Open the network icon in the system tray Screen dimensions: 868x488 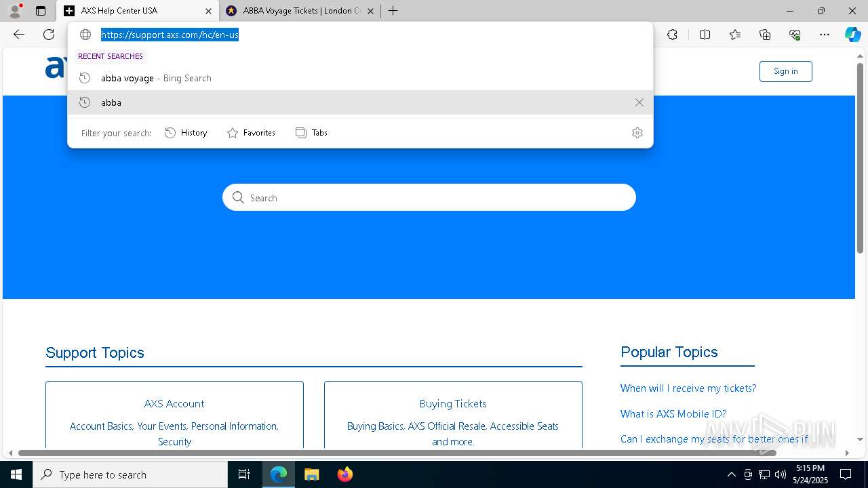pos(764,474)
